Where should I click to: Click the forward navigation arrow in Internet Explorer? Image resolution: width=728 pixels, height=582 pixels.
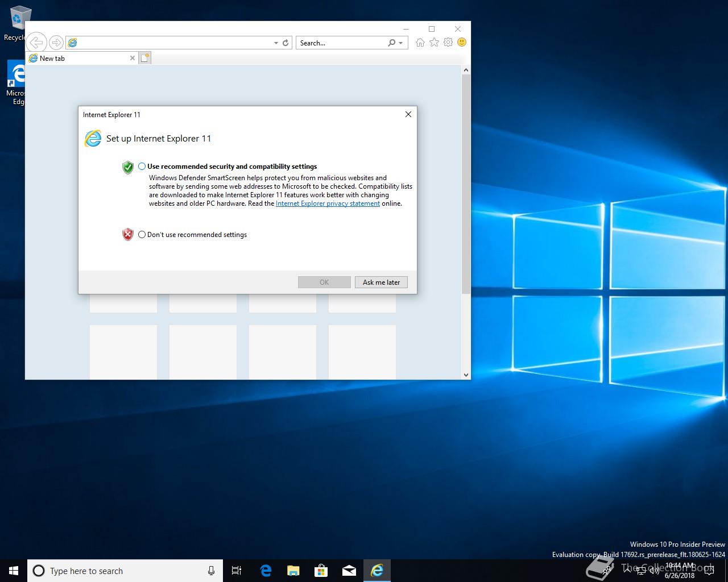(x=56, y=43)
